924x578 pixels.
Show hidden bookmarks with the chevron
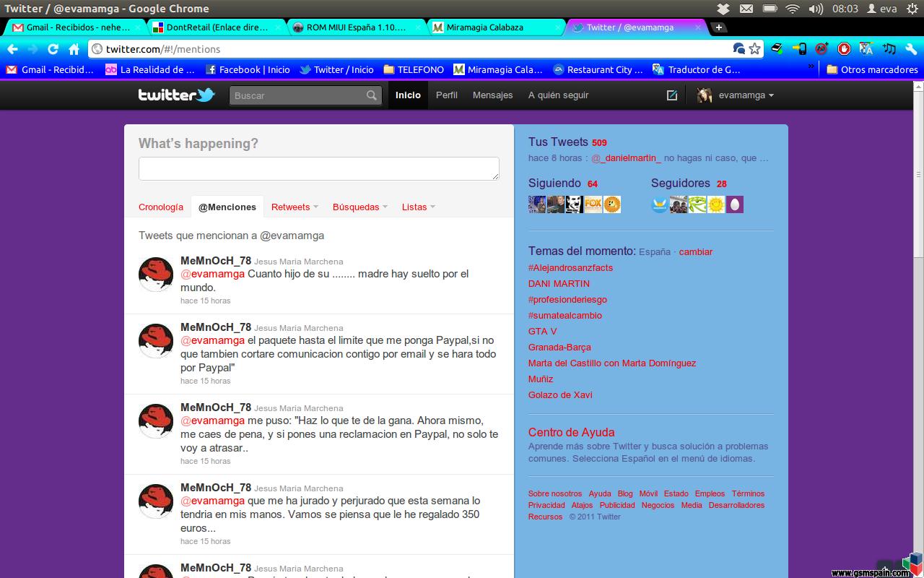(x=811, y=67)
